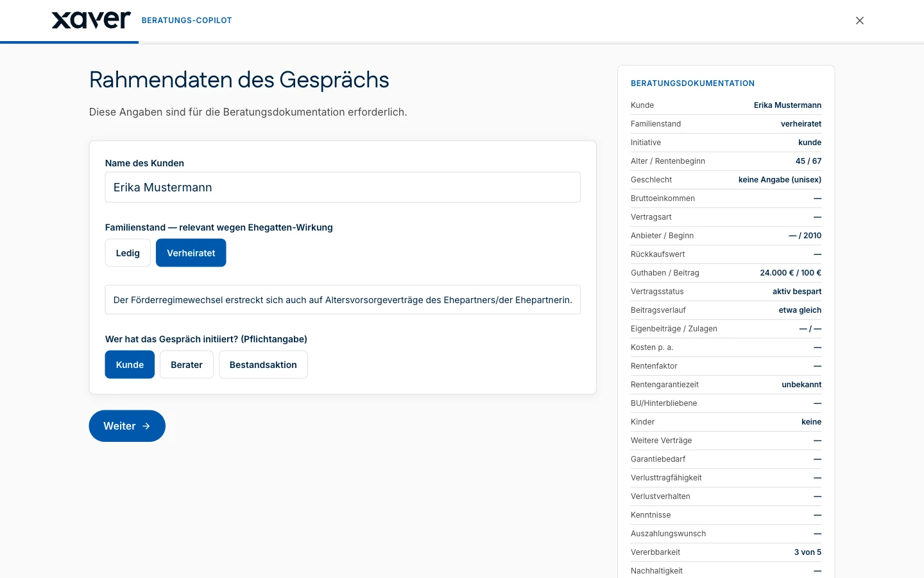The width and height of the screenshot is (924, 578).
Task: Click the Vertragsstatus value aktiv bespart
Action: click(x=797, y=292)
